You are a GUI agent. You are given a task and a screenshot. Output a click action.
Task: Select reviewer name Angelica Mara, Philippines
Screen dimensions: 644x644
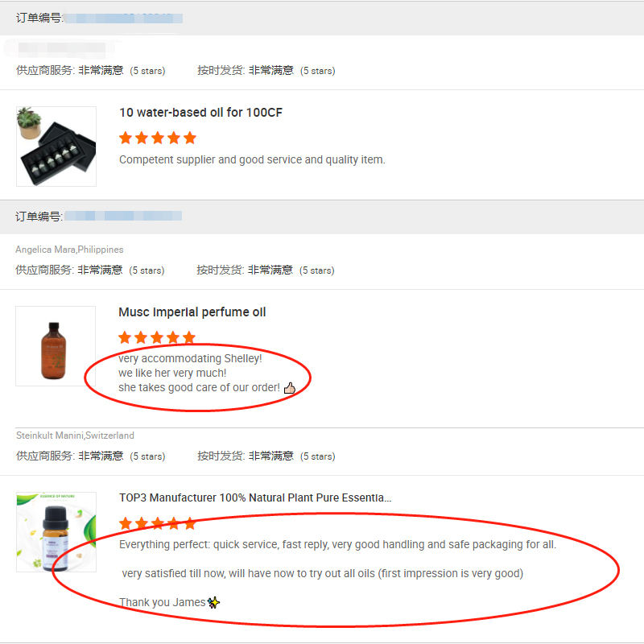pyautogui.click(x=69, y=250)
